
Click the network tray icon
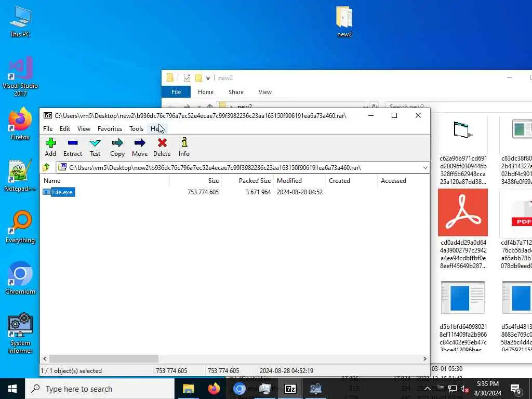coord(453,389)
